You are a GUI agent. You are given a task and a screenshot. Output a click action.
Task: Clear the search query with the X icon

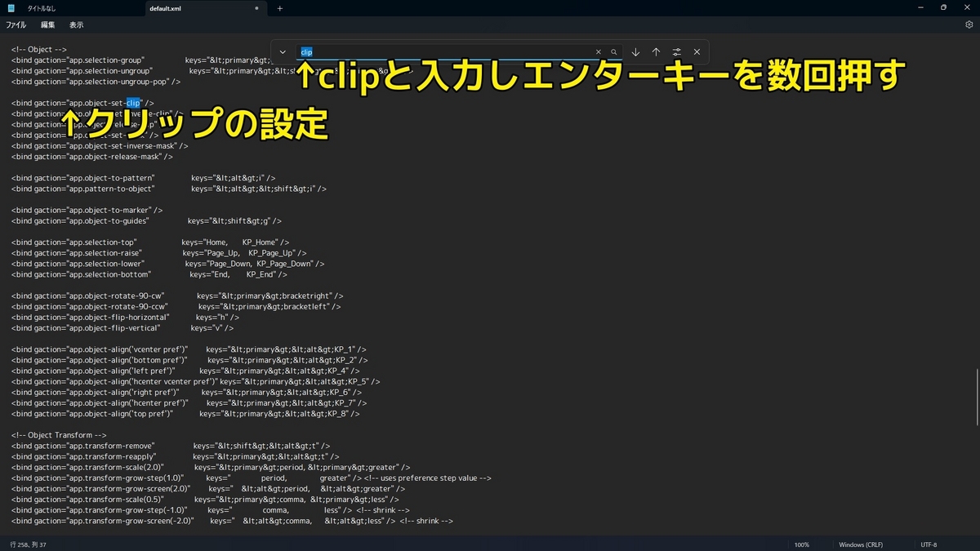pos(599,51)
